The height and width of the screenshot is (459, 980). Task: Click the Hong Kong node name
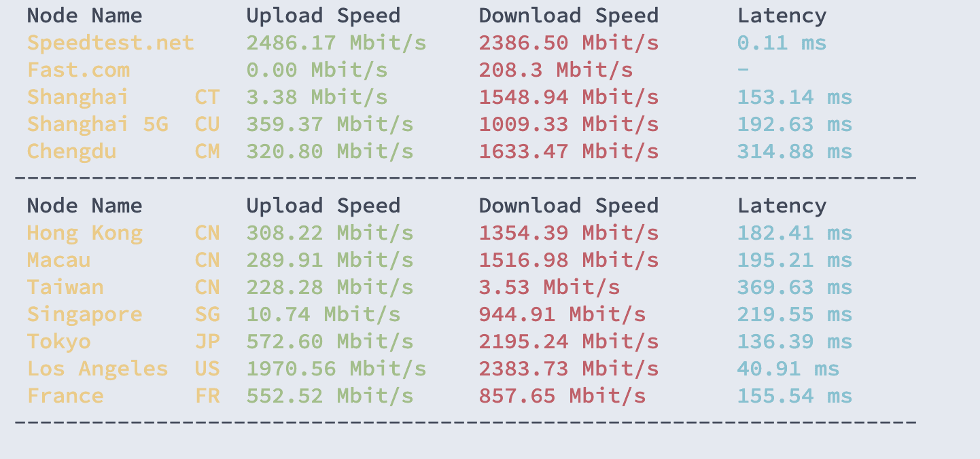tap(85, 233)
